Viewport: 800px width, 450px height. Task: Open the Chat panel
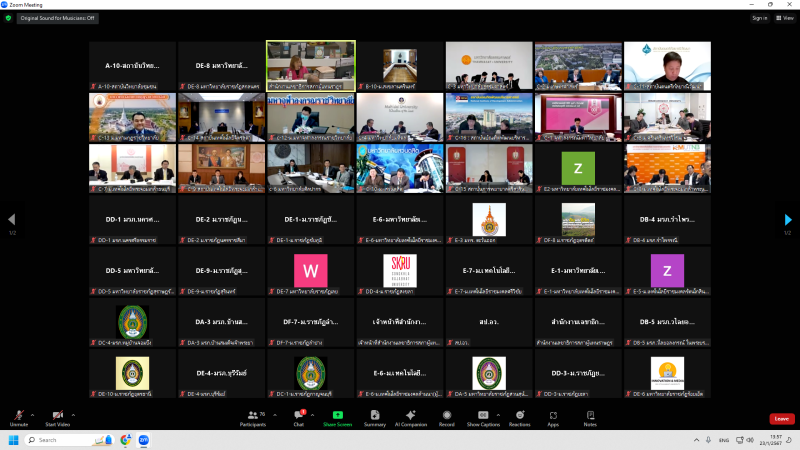tap(298, 416)
